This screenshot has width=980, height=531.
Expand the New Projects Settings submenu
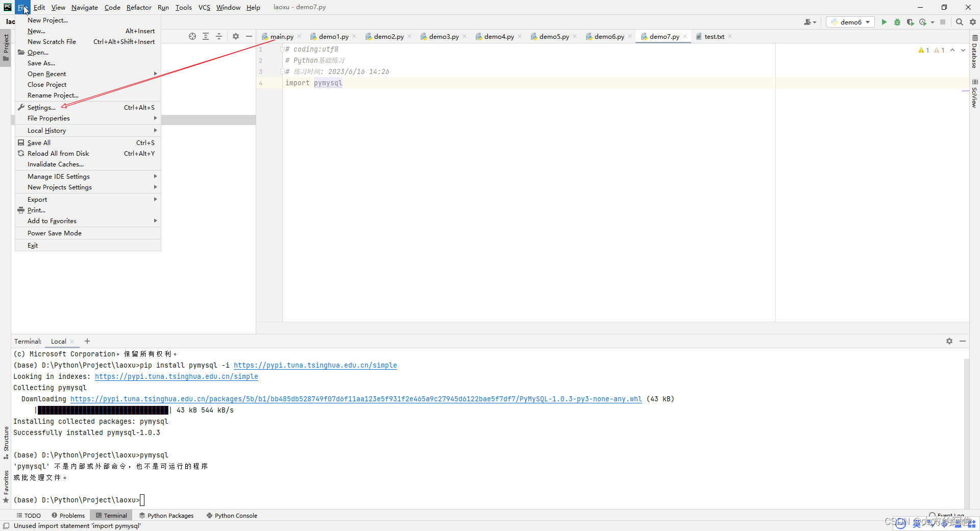click(88, 187)
